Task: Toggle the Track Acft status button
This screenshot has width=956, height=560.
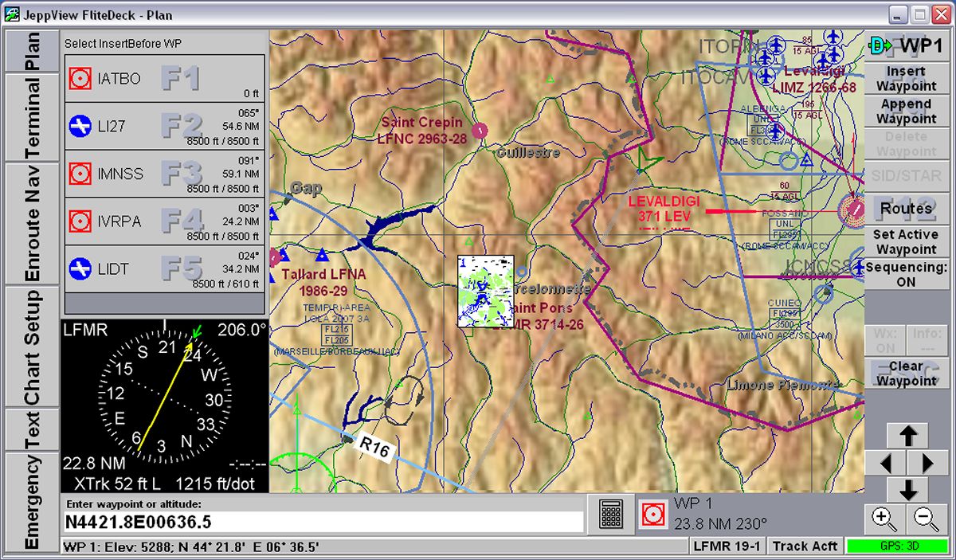Action: point(804,546)
